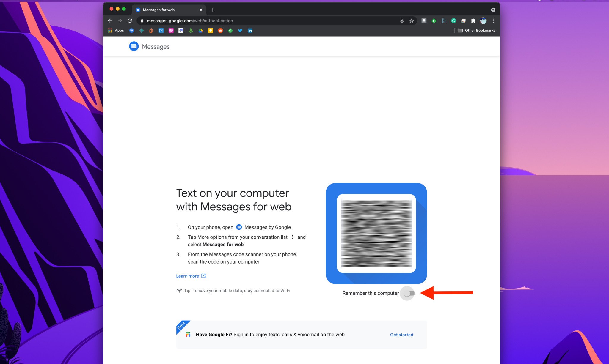
Task: Click the QR code image
Action: tap(376, 234)
